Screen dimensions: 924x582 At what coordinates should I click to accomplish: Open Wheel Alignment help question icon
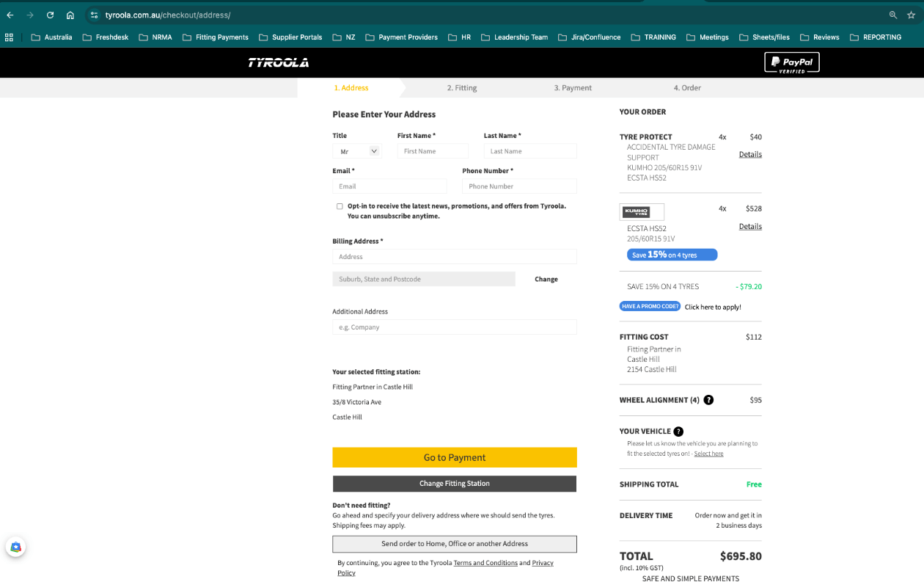[x=708, y=400]
